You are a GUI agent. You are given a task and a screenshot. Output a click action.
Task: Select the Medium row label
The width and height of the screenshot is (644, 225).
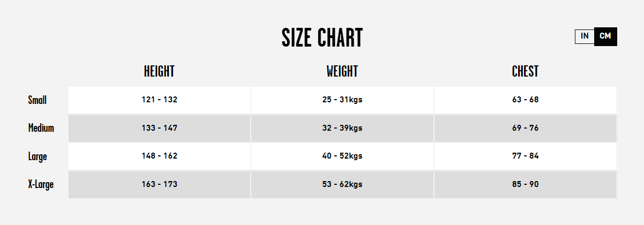click(41, 129)
